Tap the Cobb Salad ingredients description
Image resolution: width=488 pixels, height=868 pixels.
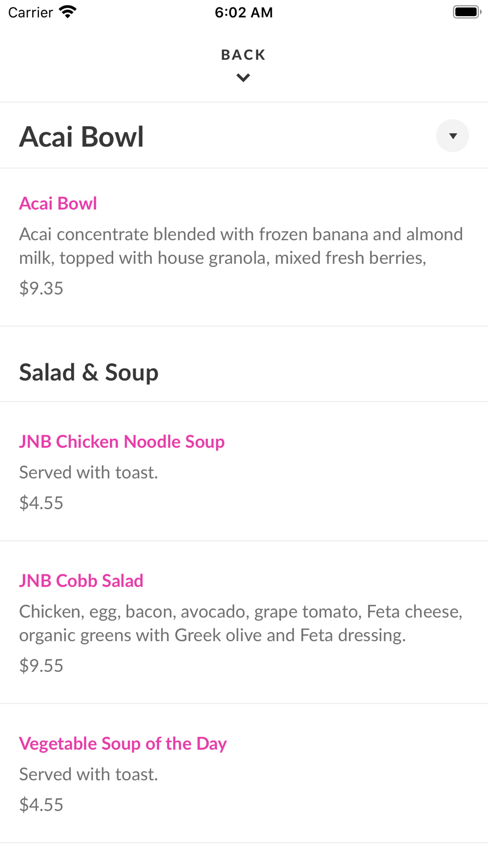241,623
